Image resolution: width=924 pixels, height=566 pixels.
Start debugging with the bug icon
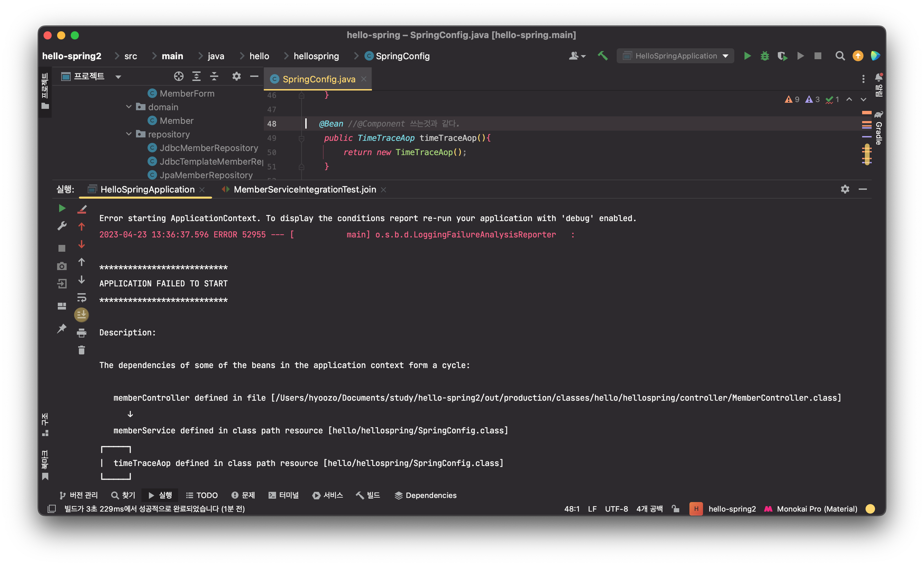(765, 56)
